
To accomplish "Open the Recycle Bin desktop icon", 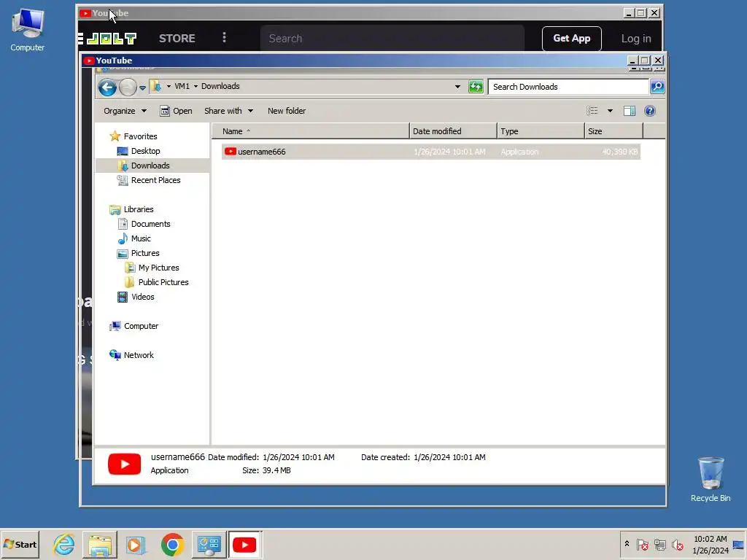I will coord(711,479).
